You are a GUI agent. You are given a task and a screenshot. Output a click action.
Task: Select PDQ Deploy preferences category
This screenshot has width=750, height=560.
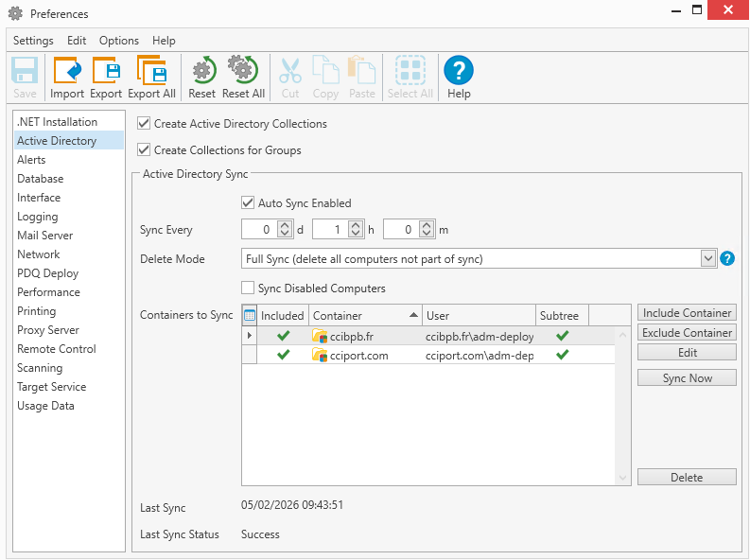[x=69, y=273]
